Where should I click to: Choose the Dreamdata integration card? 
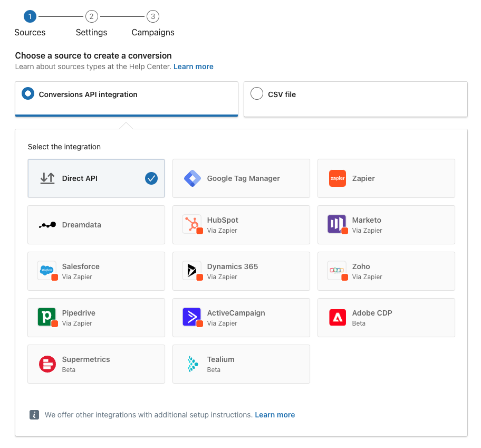(x=97, y=225)
